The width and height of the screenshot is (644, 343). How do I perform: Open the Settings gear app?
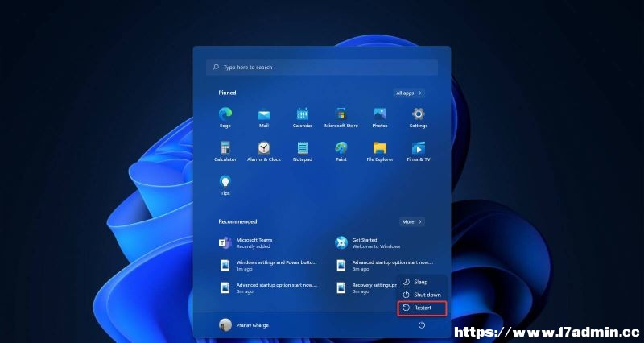418,118
